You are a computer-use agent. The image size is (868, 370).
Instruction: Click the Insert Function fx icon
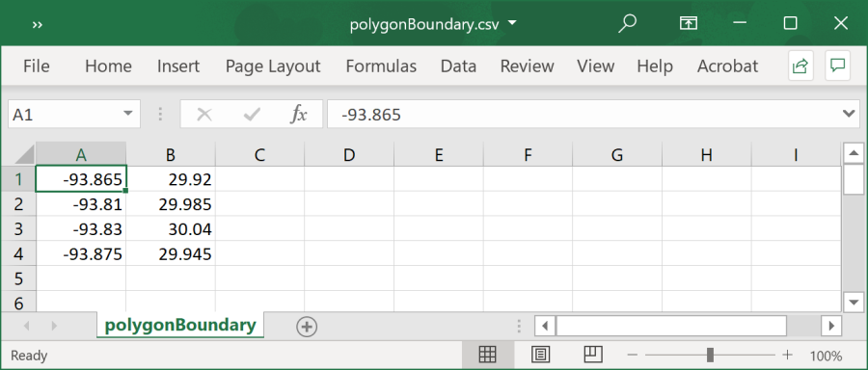pyautogui.click(x=298, y=115)
